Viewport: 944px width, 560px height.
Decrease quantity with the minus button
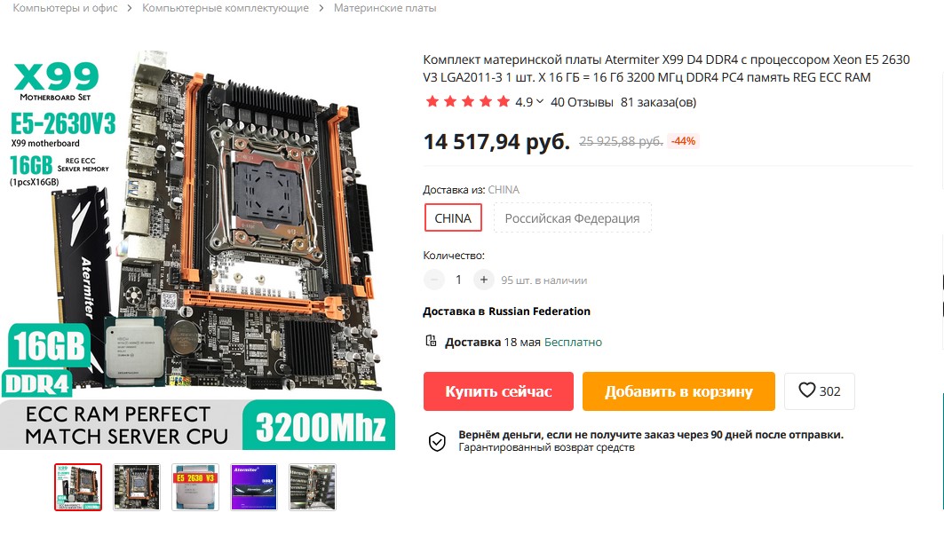(x=434, y=280)
